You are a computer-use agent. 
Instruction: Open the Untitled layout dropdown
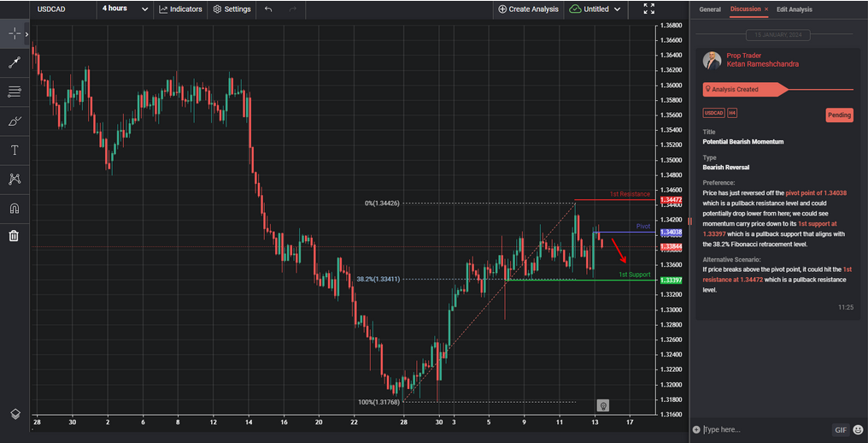(x=595, y=9)
